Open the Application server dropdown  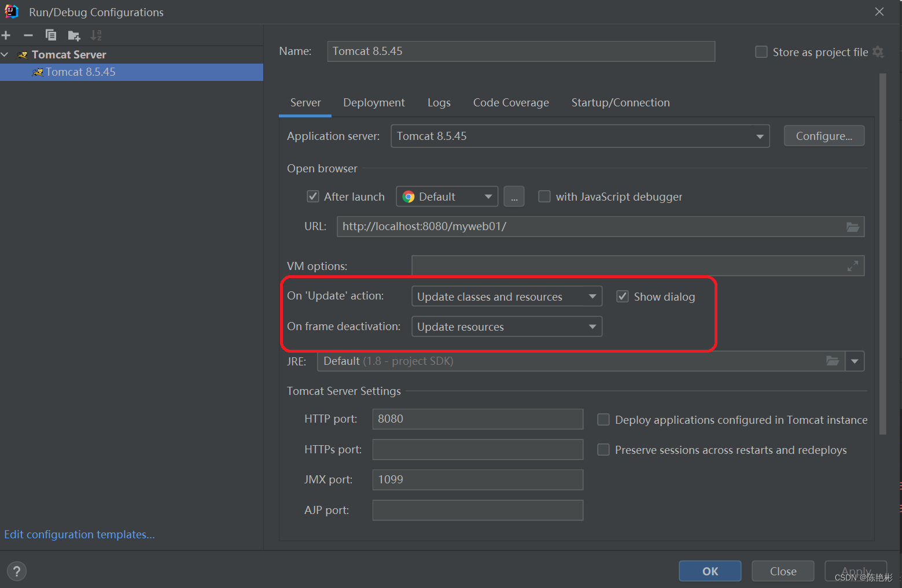pyautogui.click(x=580, y=136)
